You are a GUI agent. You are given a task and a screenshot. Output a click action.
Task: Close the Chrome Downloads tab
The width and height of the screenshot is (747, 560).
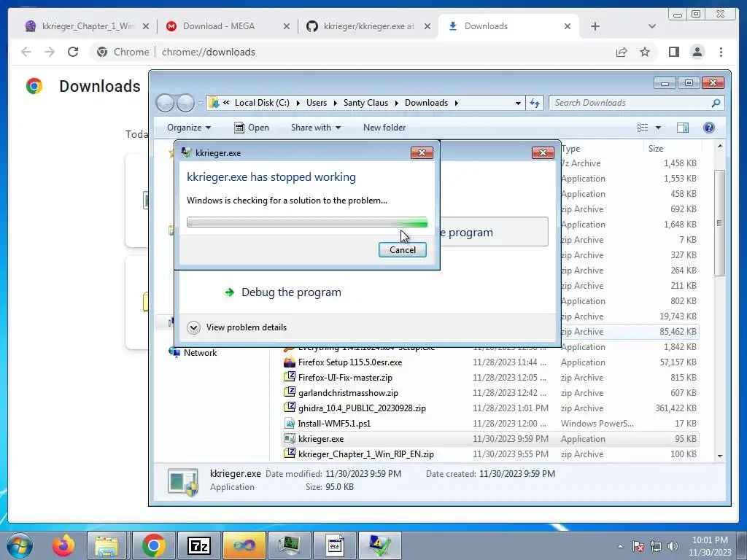[568, 26]
